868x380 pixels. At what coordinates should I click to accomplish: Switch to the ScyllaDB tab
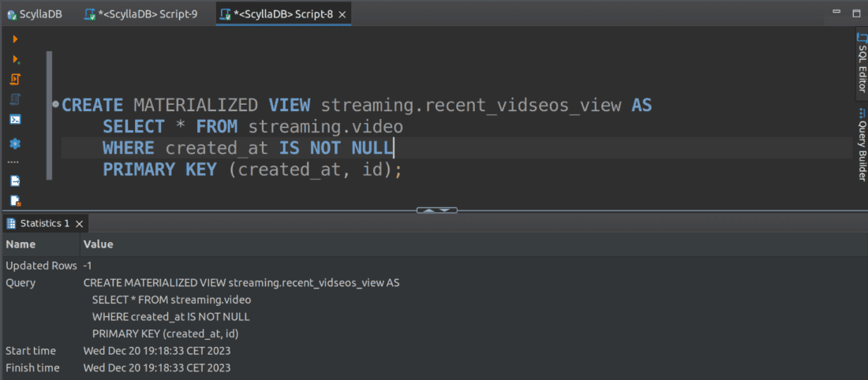36,14
